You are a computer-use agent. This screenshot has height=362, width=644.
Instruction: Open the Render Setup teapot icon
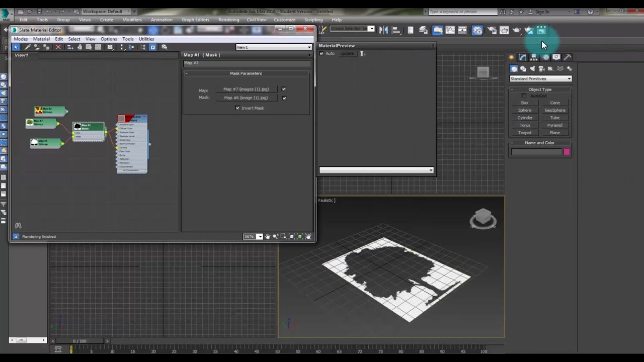(x=492, y=30)
